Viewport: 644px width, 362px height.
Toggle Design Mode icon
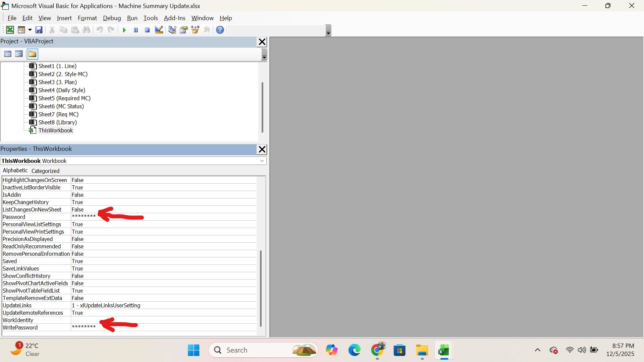click(159, 30)
